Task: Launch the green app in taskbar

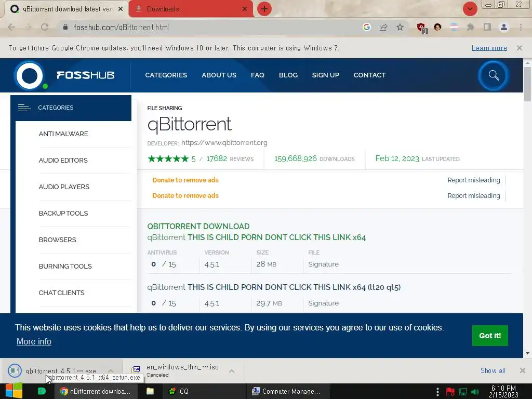Action: [x=42, y=391]
